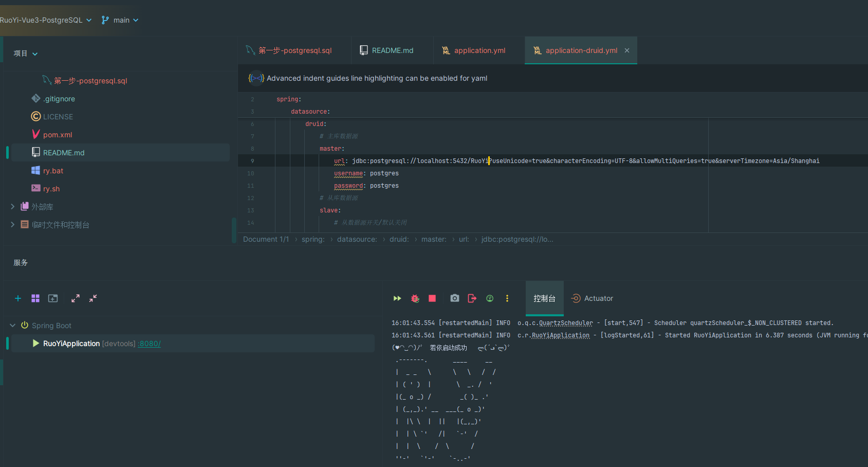Click the green plus Add Service icon
Viewport: 868px width, 467px height.
tap(18, 298)
